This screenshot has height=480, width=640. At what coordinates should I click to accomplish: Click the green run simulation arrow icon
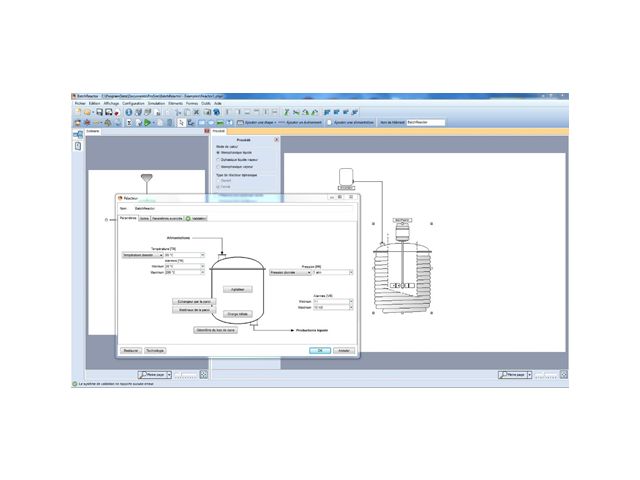(x=147, y=122)
